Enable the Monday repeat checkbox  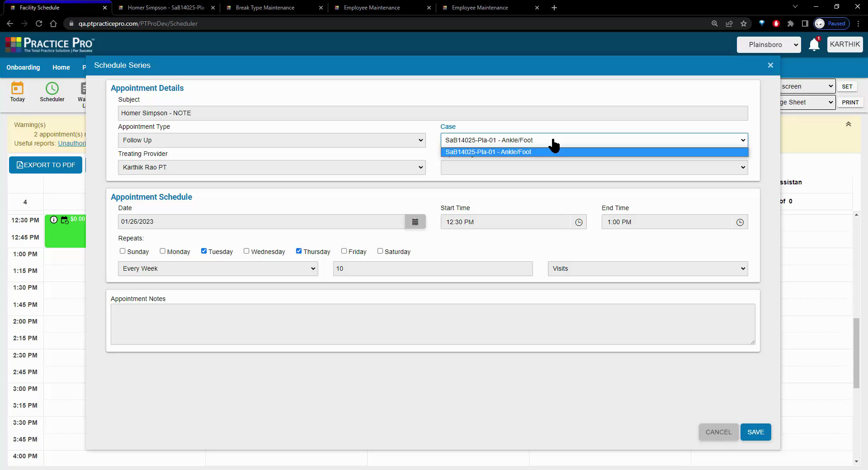pos(162,251)
